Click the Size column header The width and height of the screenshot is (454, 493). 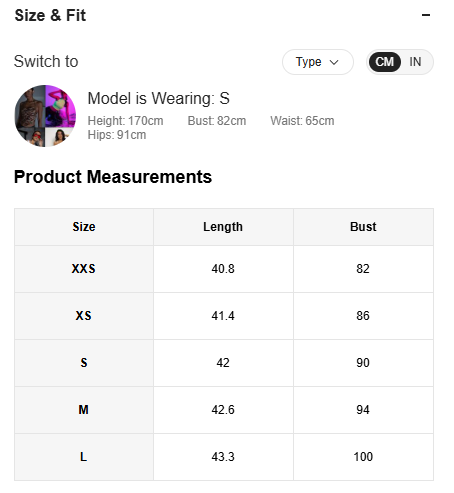click(x=84, y=227)
